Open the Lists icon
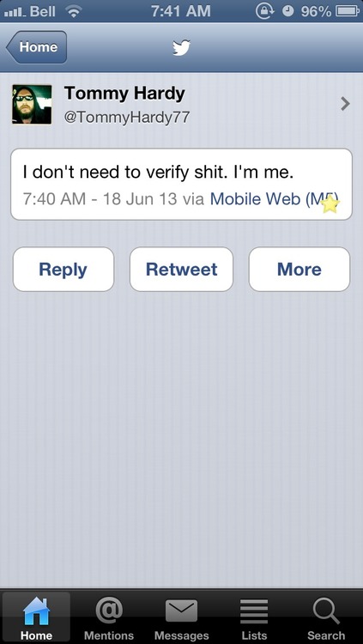 pos(254,611)
